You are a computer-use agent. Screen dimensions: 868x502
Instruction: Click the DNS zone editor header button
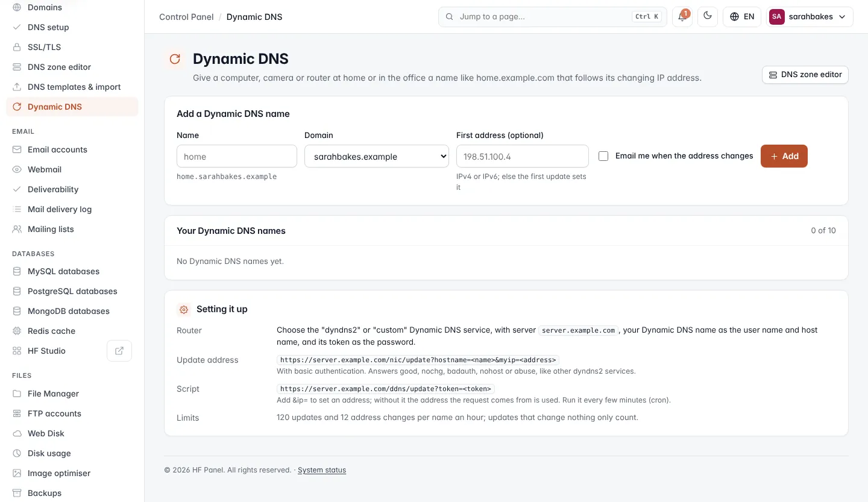click(805, 75)
